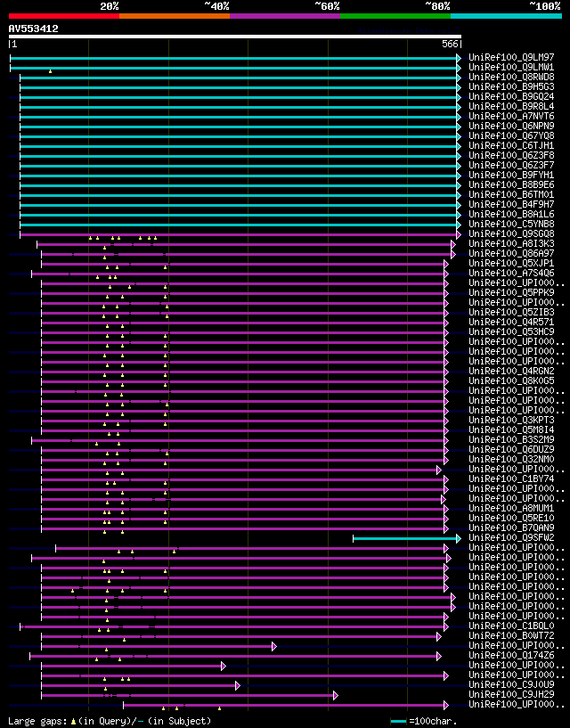Select the UniRef100_Q6DUZ9 label
The width and height of the screenshot is (570, 728).
coord(511,450)
